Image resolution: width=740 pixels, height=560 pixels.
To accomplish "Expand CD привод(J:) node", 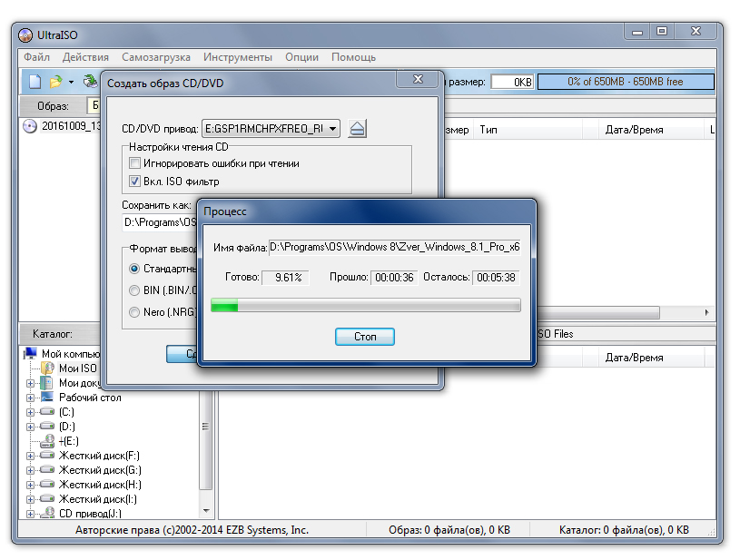I will click(30, 514).
